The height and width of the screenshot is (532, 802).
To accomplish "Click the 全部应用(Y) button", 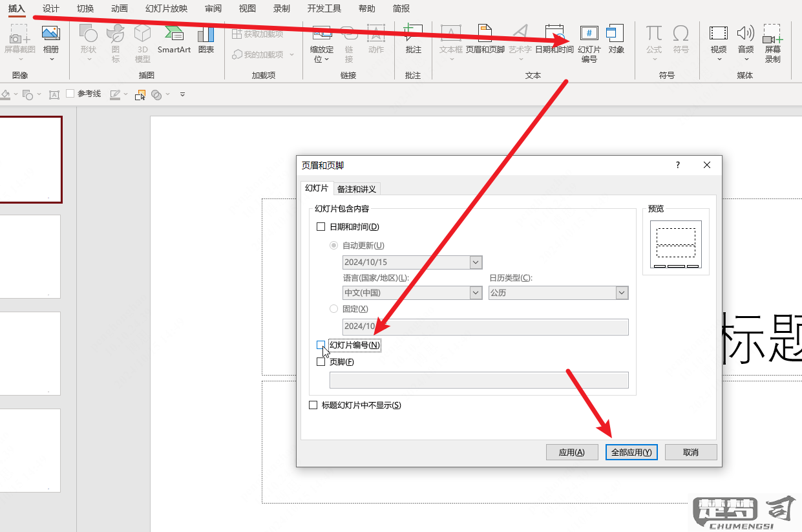I will click(631, 452).
